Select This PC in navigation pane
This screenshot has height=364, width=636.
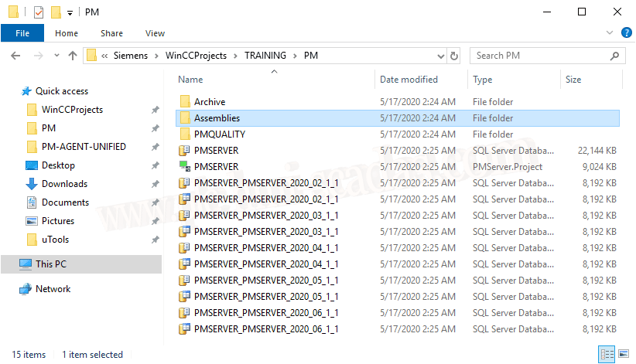coord(51,264)
